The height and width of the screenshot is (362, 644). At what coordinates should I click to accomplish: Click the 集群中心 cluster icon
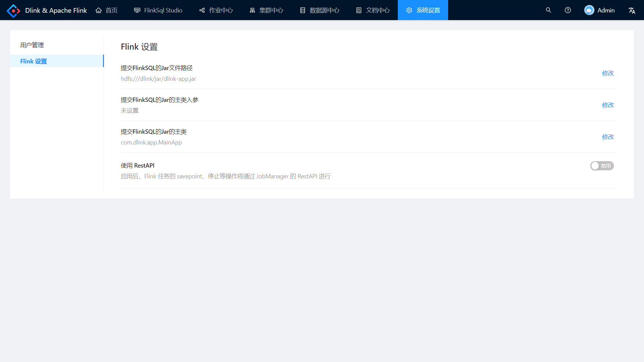[253, 10]
